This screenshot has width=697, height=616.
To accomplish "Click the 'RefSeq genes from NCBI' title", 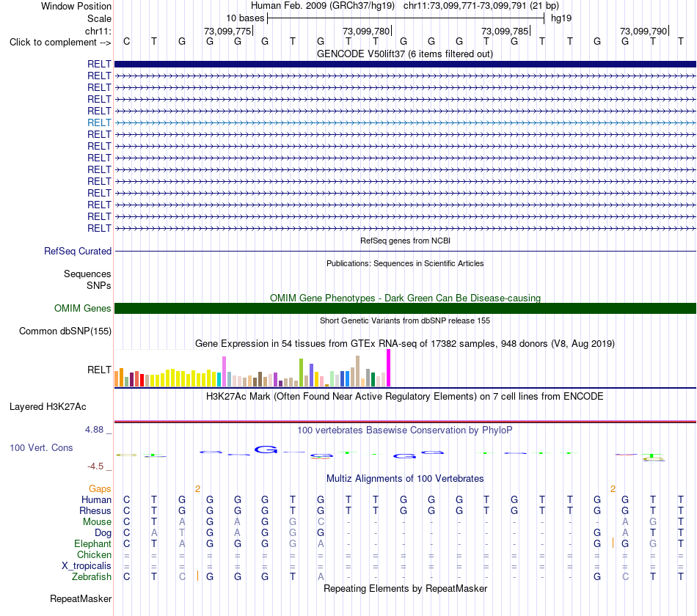I will click(405, 241).
